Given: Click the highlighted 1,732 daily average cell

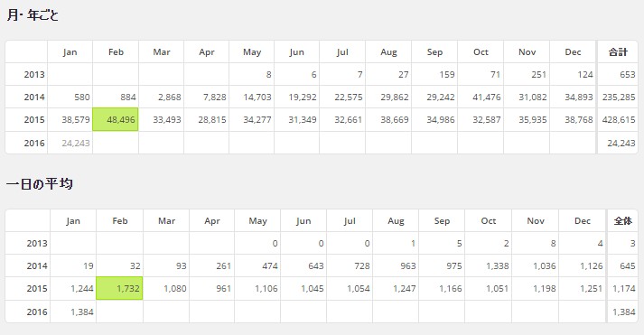Looking at the screenshot, I should pyautogui.click(x=119, y=288).
